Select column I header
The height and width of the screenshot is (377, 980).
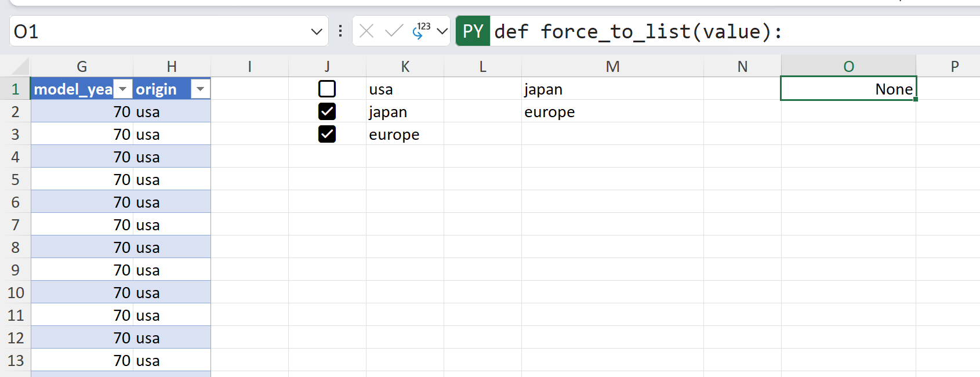tap(249, 67)
